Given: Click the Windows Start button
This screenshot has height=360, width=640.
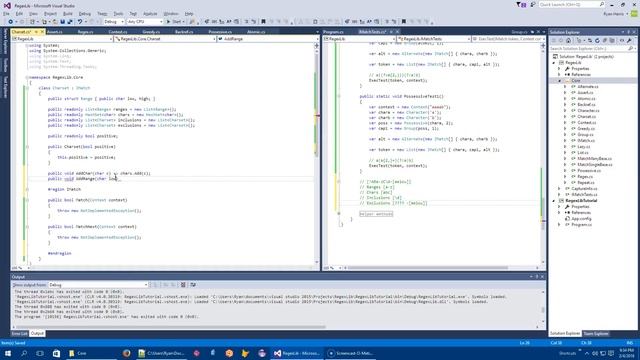Looking at the screenshot, I should click(8, 353).
